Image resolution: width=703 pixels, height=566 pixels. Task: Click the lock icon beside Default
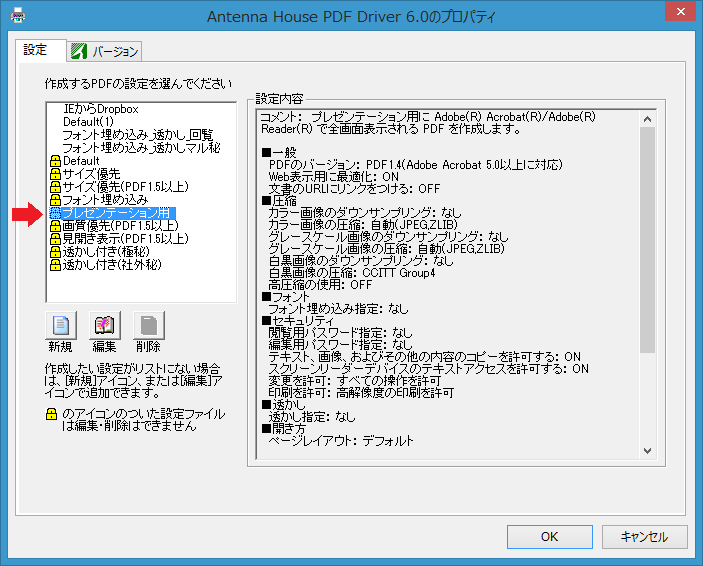click(x=55, y=161)
